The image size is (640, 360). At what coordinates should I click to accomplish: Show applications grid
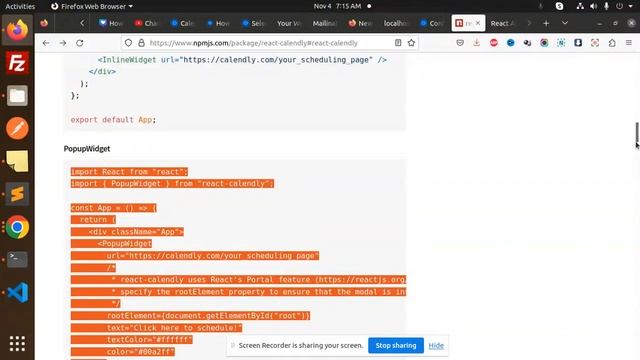[x=17, y=344]
